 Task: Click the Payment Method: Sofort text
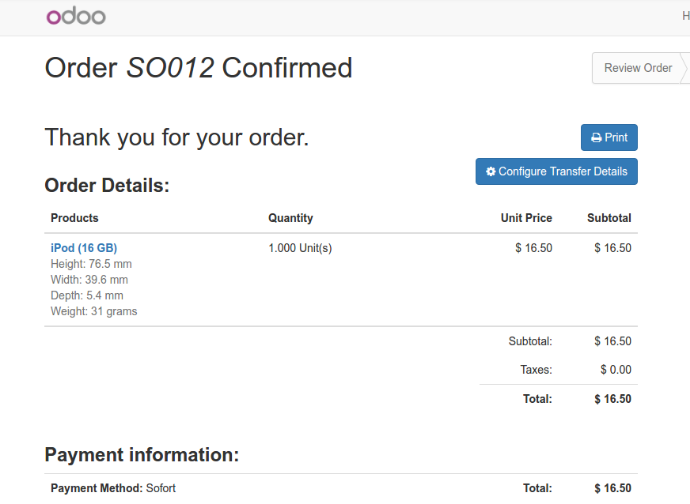point(113,488)
